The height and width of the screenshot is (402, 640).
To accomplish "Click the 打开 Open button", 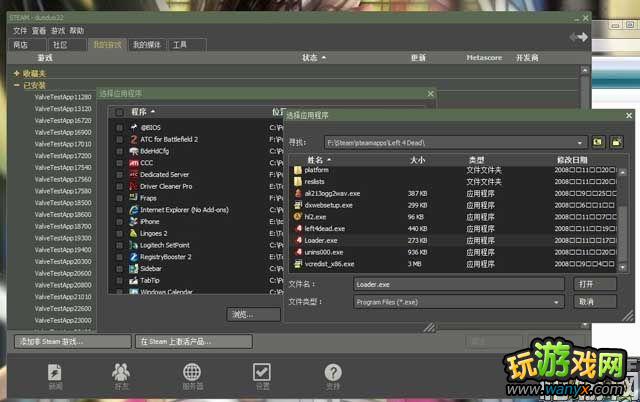I will [x=595, y=284].
